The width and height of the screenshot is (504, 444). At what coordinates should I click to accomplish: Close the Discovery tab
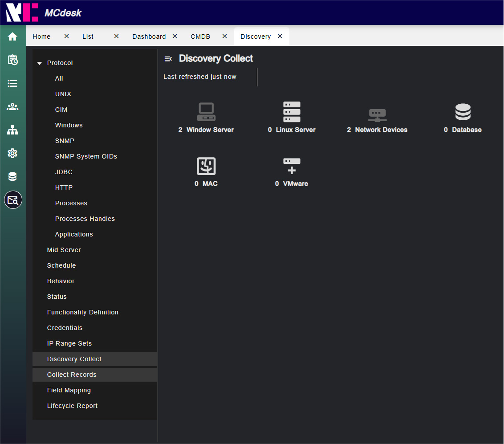tap(280, 37)
